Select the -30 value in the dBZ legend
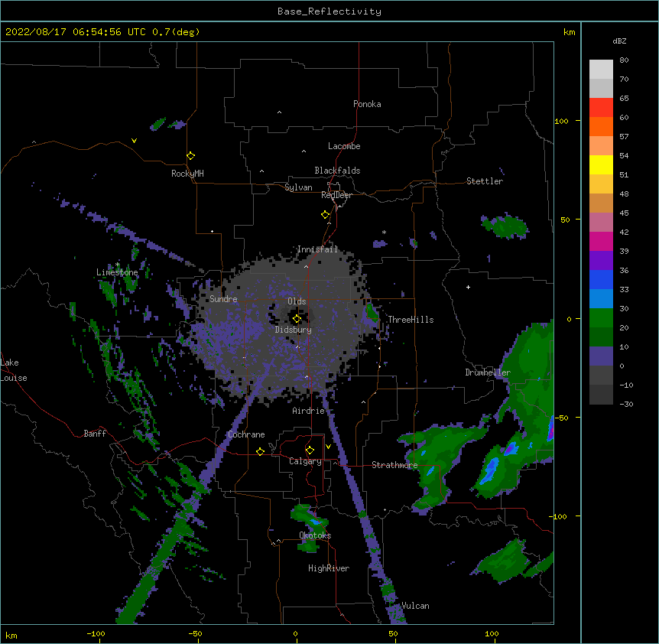Image resolution: width=659 pixels, height=644 pixels. coord(626,405)
